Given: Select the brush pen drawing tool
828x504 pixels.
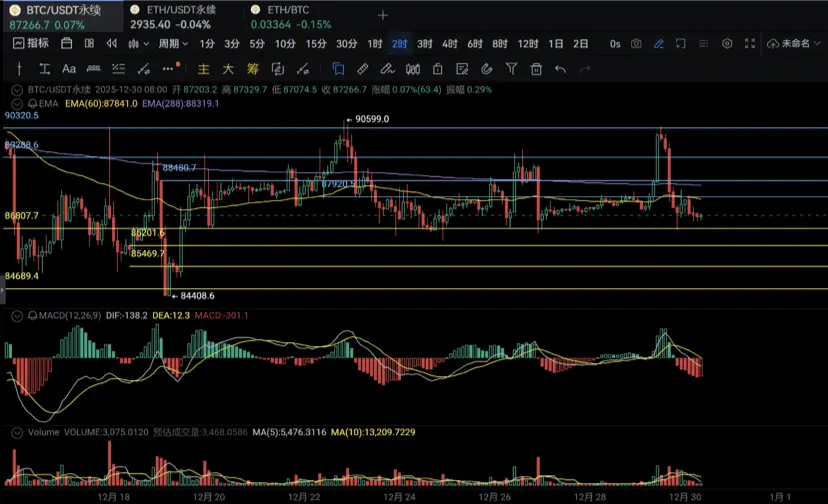Looking at the screenshot, I should [387, 69].
